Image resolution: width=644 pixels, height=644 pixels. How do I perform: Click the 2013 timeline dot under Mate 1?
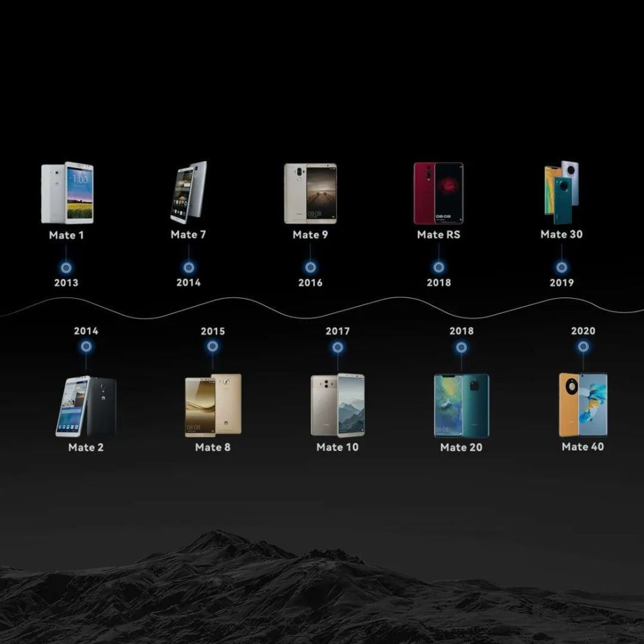[66, 268]
